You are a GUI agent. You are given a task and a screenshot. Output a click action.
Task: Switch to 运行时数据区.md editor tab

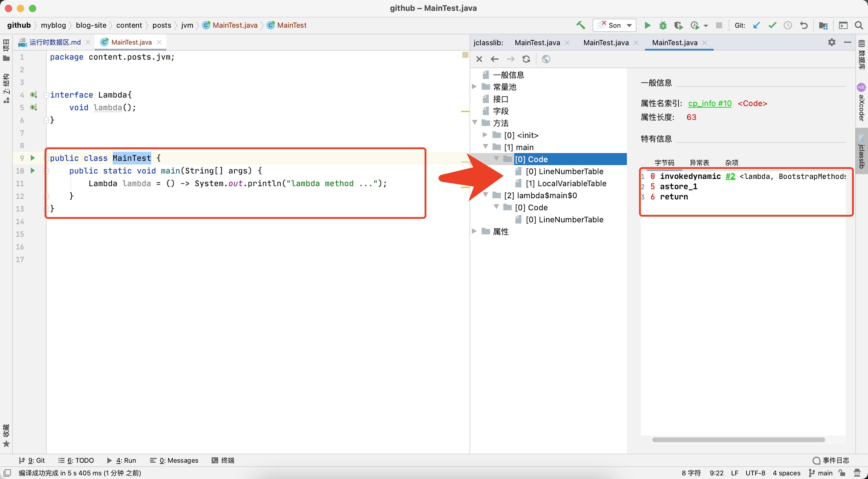(55, 42)
